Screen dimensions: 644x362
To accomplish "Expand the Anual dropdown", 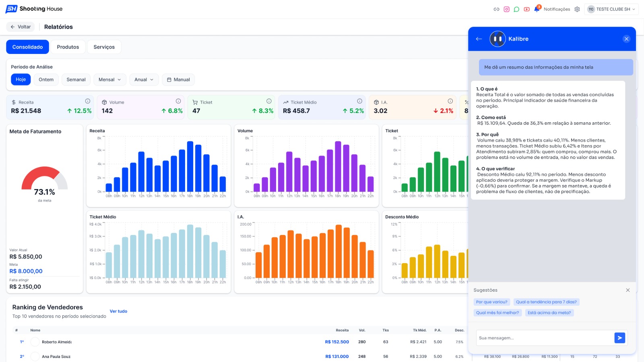I will (x=144, y=80).
